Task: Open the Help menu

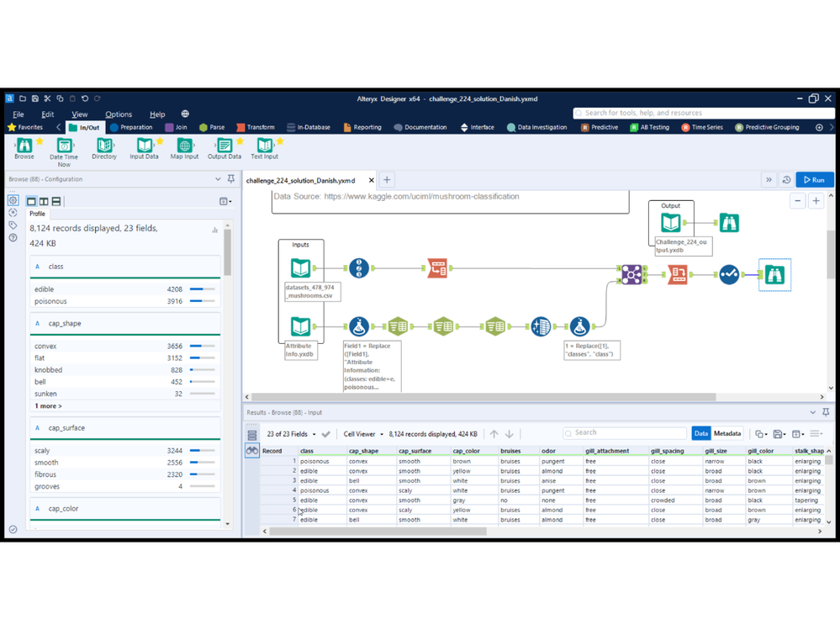Action: (157, 114)
